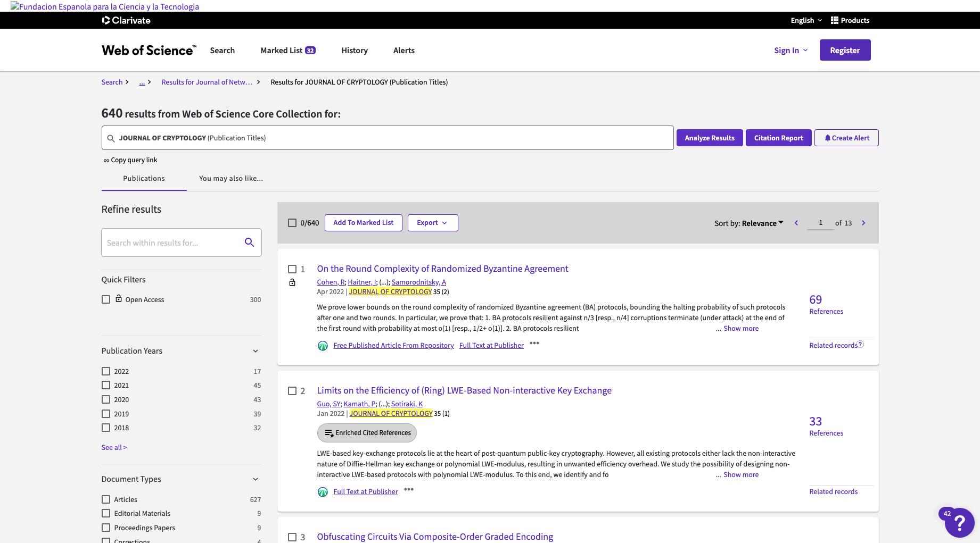Filter by Proceedings Papers document type
Screen dimensions: 980x543
[x=106, y=528]
